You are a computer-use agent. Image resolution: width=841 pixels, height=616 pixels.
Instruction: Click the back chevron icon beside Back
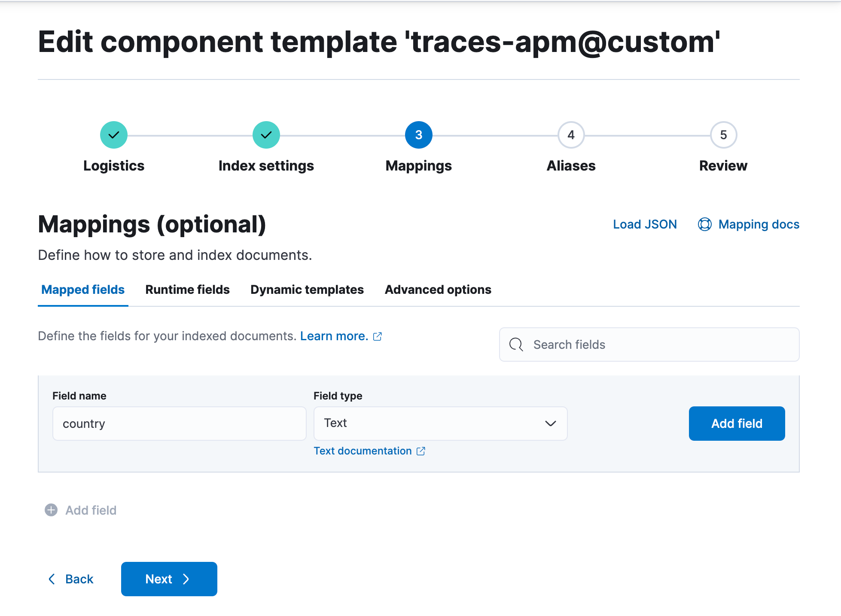pyautogui.click(x=52, y=579)
